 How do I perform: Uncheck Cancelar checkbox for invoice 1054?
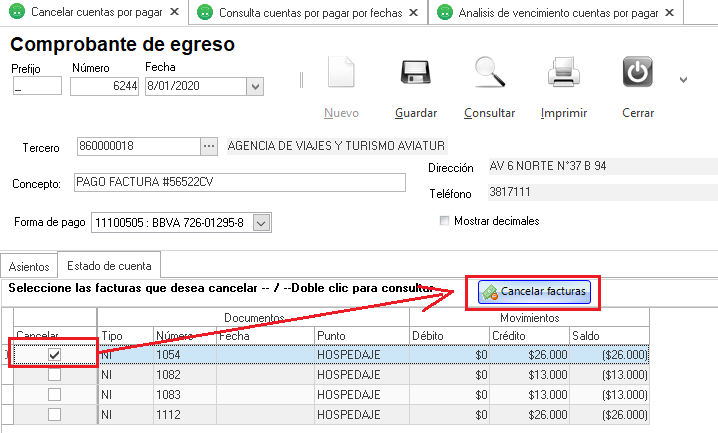[x=54, y=354]
